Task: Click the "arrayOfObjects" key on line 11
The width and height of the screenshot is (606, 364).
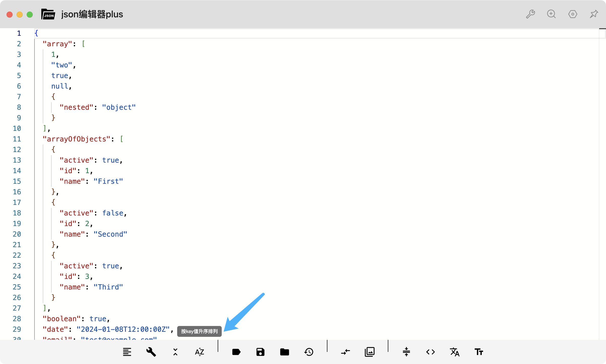Action: click(x=77, y=139)
